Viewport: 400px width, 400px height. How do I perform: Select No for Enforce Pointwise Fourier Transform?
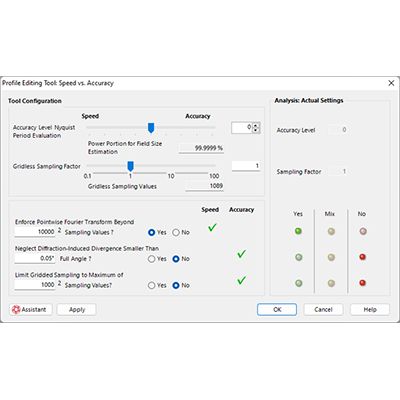176,232
